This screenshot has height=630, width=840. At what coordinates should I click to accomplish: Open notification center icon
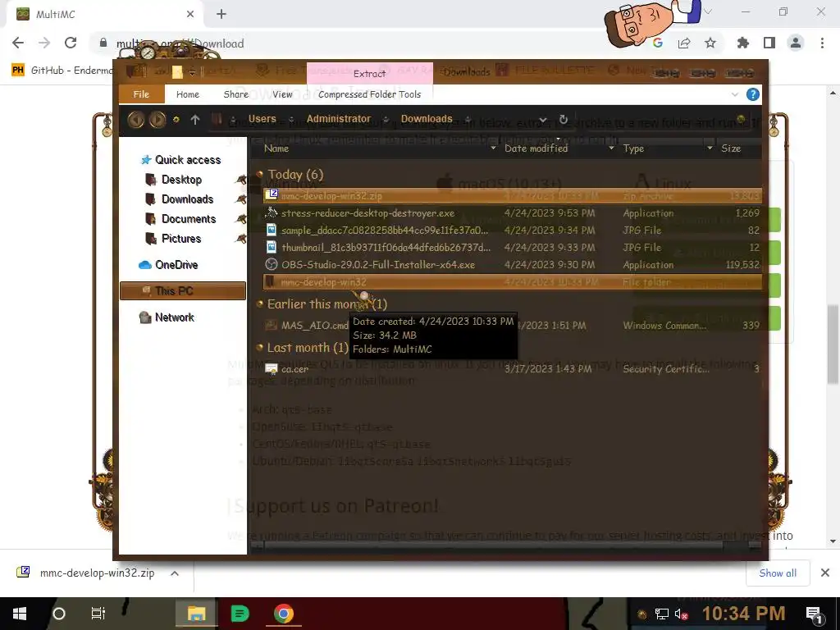pos(815,614)
